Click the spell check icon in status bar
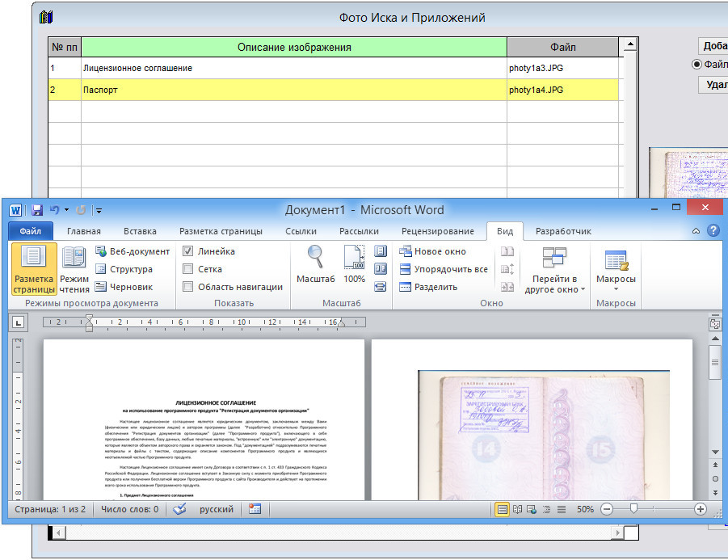 click(179, 509)
